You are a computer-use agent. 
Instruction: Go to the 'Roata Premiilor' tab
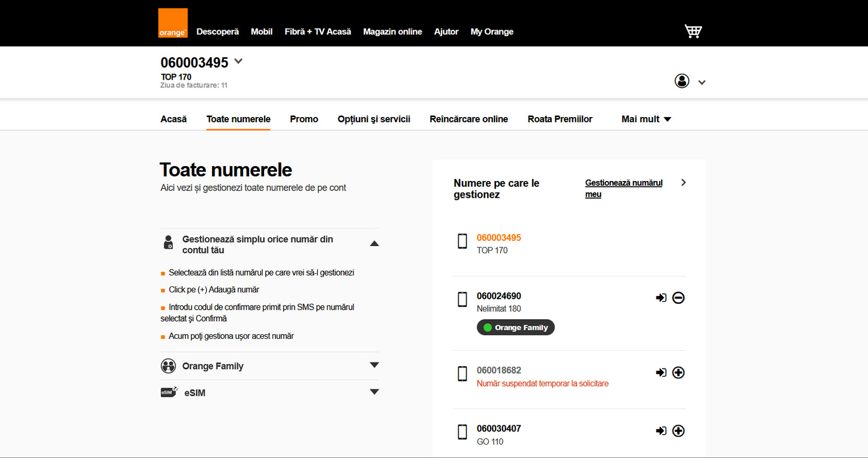pyautogui.click(x=560, y=119)
